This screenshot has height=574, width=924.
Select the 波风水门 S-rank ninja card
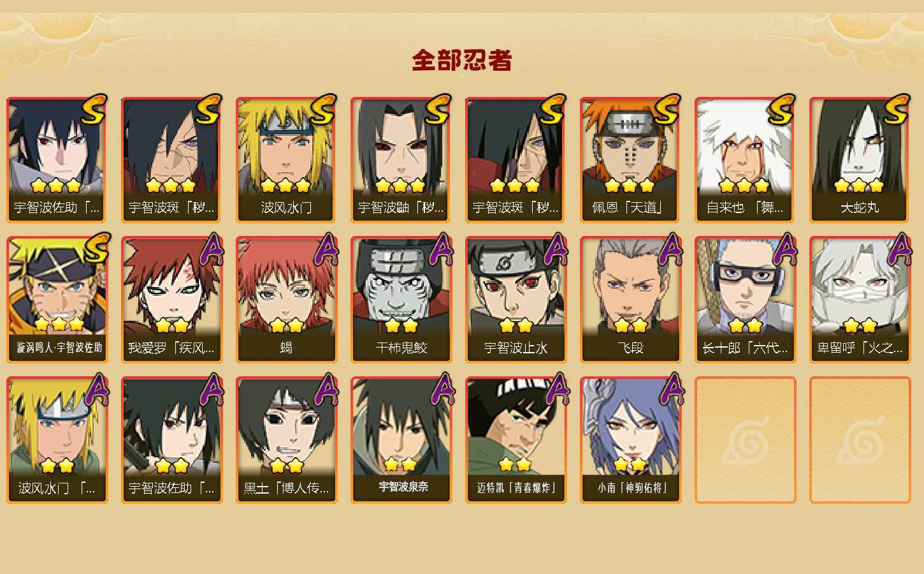point(286,159)
